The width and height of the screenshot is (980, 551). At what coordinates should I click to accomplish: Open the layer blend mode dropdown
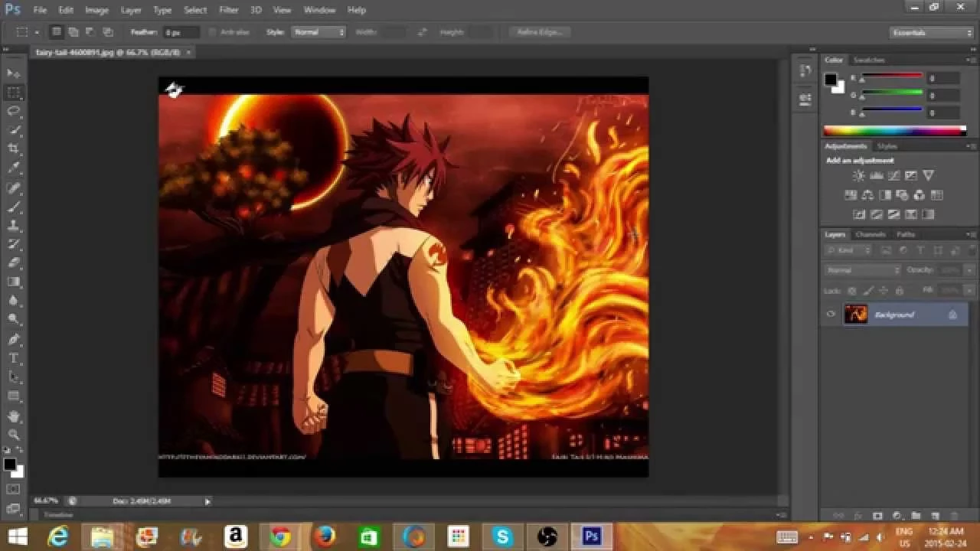point(864,270)
